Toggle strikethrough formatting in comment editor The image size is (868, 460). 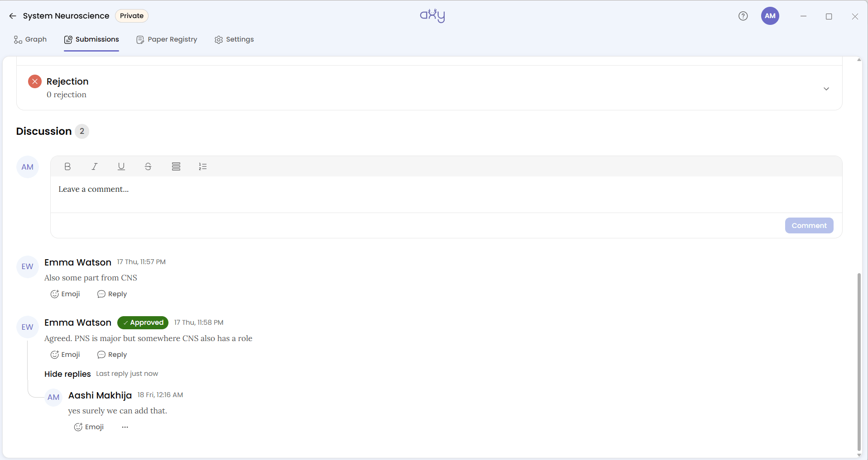[148, 166]
